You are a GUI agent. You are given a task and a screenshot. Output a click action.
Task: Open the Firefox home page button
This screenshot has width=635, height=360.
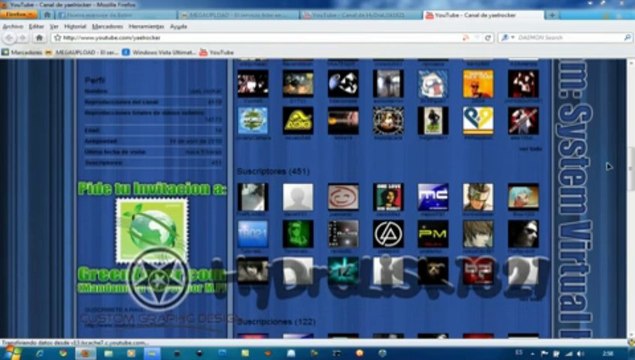(x=39, y=38)
